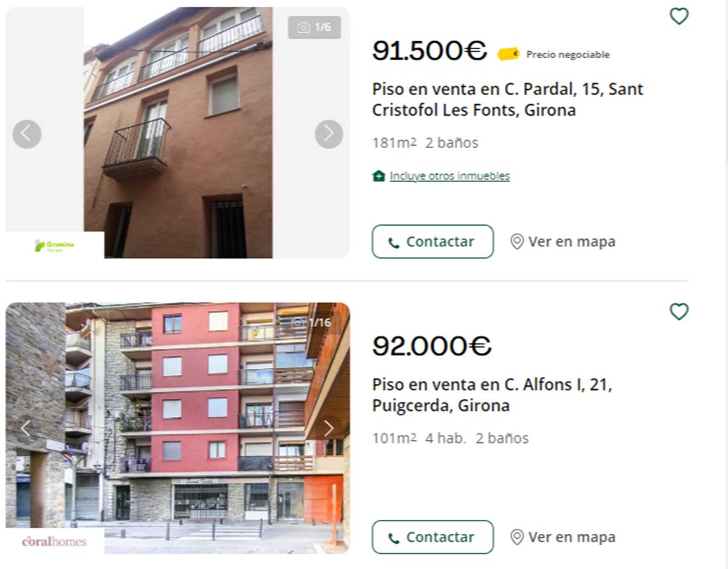Open the Incluye otros inmuebles link
The image size is (728, 569).
pyautogui.click(x=450, y=176)
